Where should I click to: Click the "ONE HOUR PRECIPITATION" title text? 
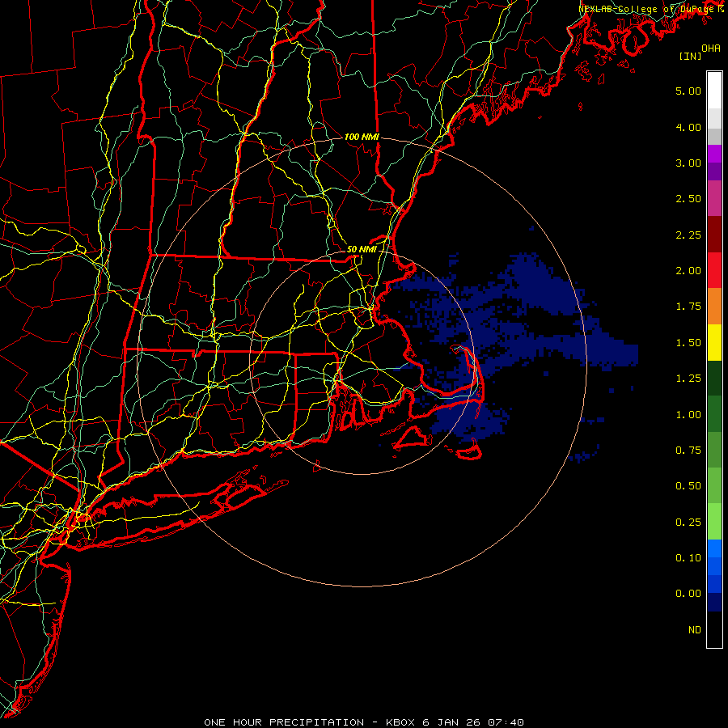[x=284, y=722]
